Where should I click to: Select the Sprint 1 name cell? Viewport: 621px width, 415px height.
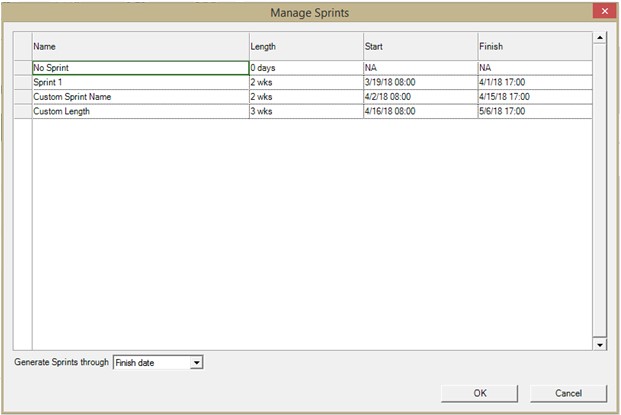coord(141,82)
